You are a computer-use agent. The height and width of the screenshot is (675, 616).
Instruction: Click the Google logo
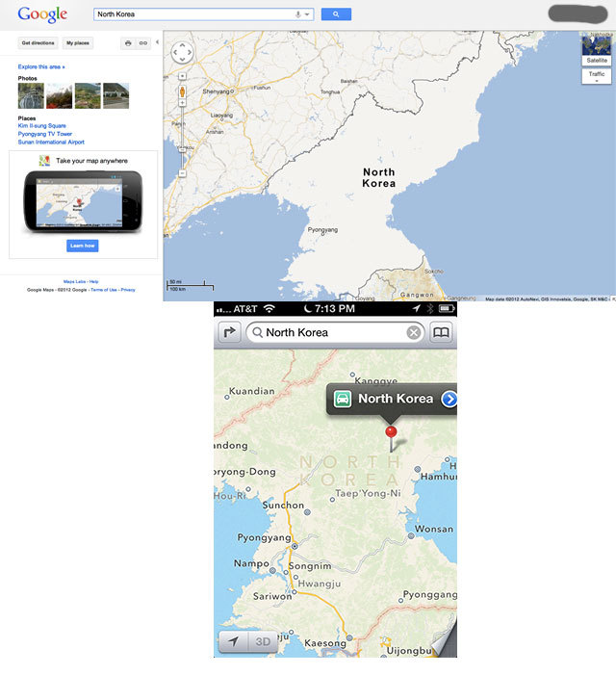coord(42,14)
